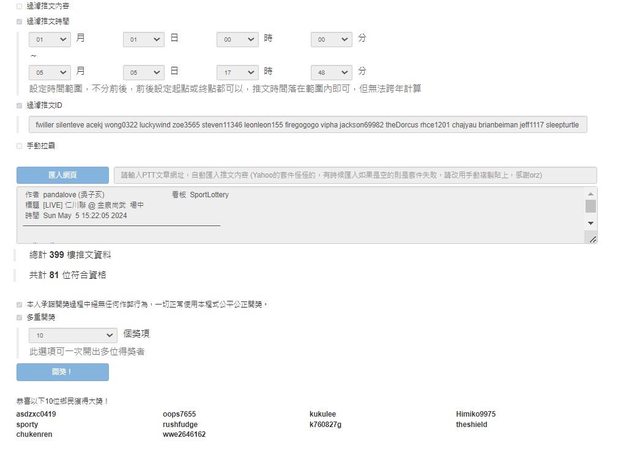Open the start-time month dropdown showing 01

(x=50, y=39)
